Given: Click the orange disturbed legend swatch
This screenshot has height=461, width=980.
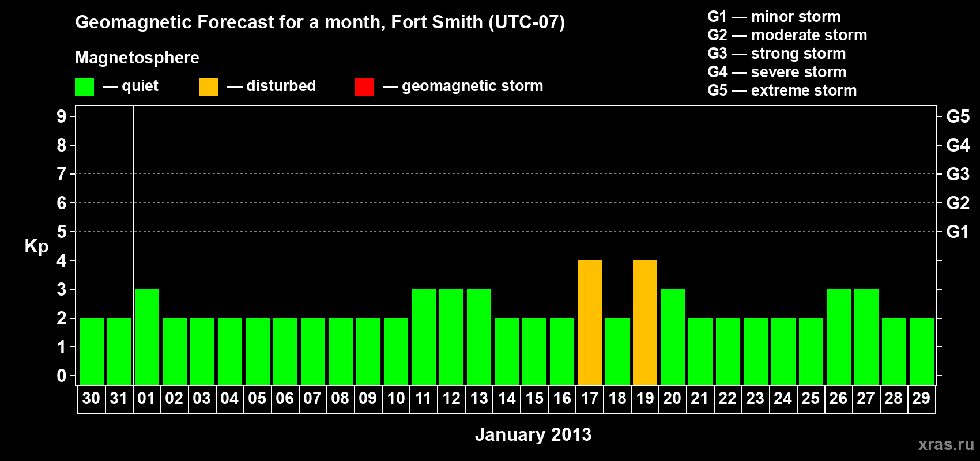Looking at the screenshot, I should coord(209,87).
